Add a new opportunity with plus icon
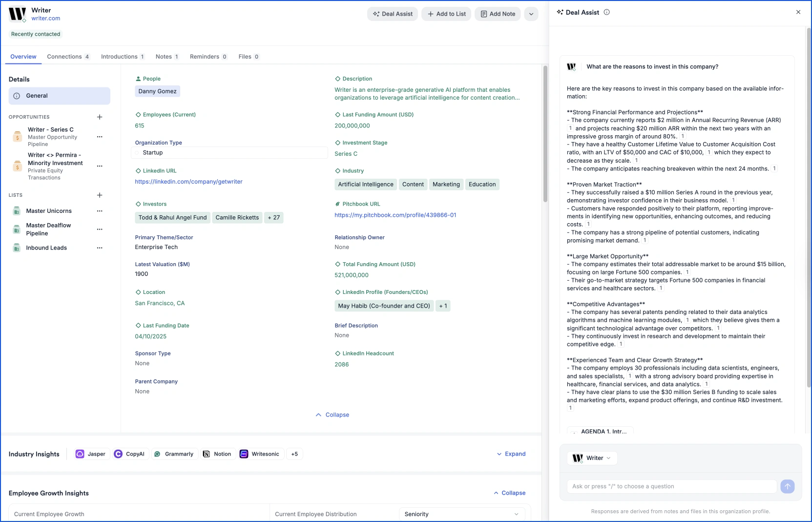The height and width of the screenshot is (522, 812). tap(100, 117)
